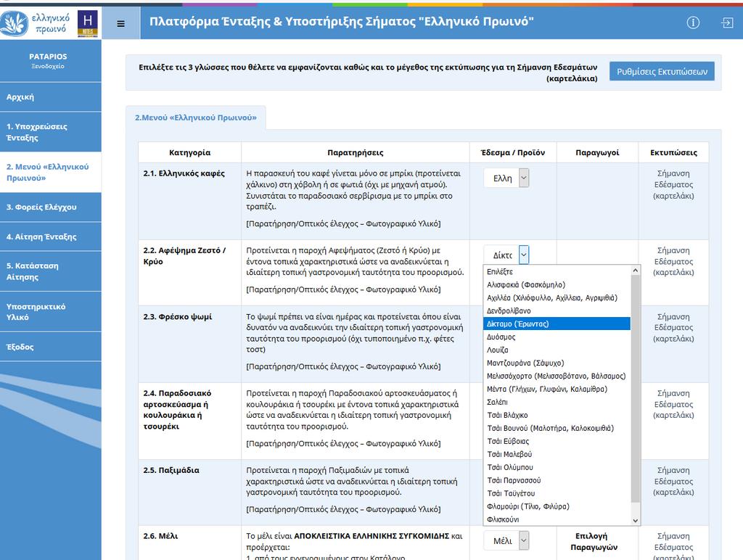Choose Τσάι Εύβοιας from the list
This screenshot has width=743, height=560.
point(557,441)
